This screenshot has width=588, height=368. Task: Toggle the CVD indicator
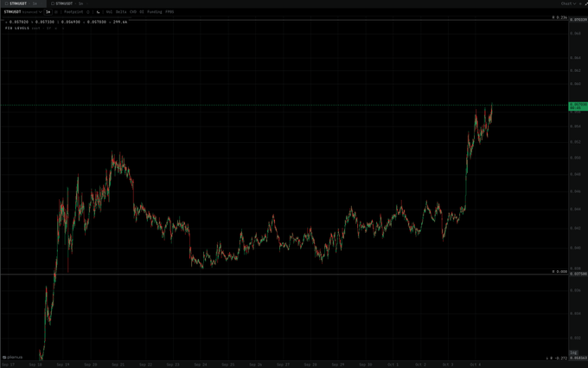pyautogui.click(x=133, y=12)
